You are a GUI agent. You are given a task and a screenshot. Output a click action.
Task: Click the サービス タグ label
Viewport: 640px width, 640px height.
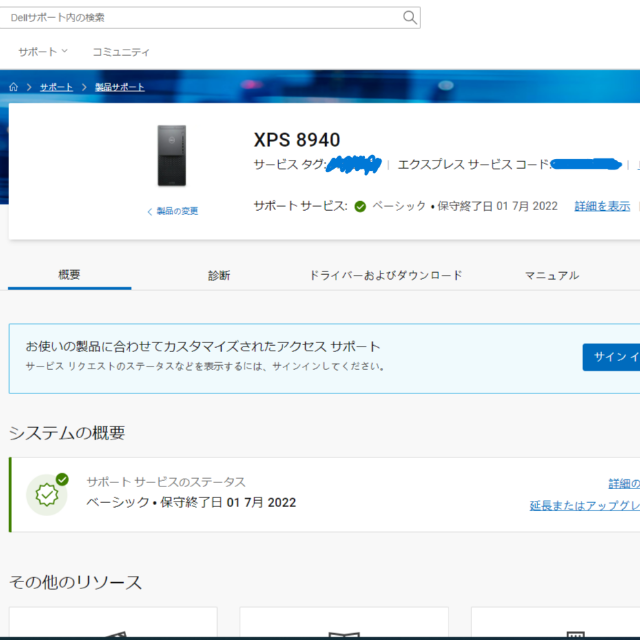coord(290,164)
